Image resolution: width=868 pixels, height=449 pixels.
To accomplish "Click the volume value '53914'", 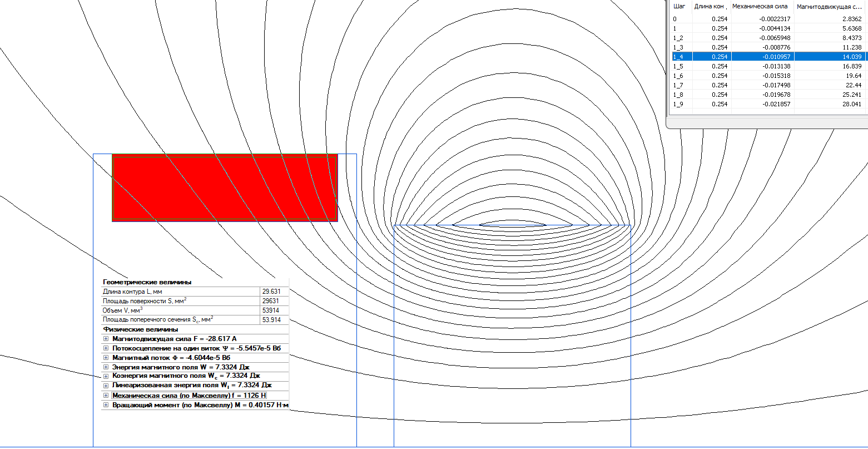I will (x=271, y=310).
